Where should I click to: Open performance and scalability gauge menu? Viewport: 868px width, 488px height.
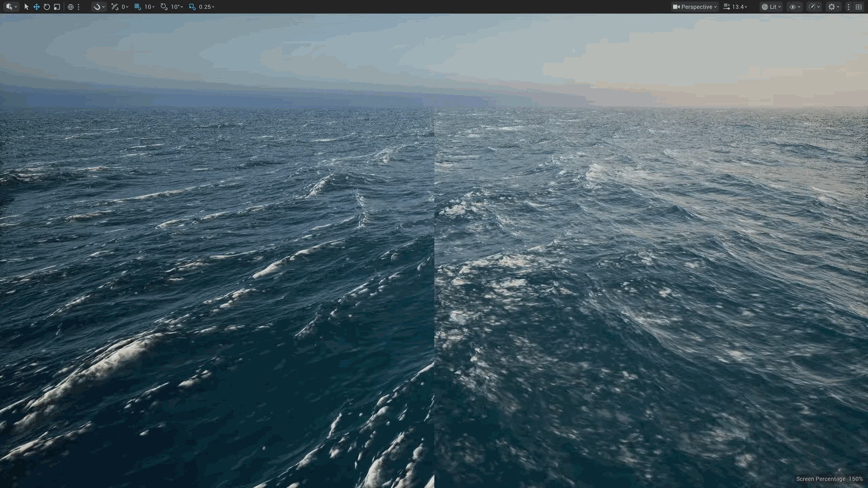click(814, 7)
